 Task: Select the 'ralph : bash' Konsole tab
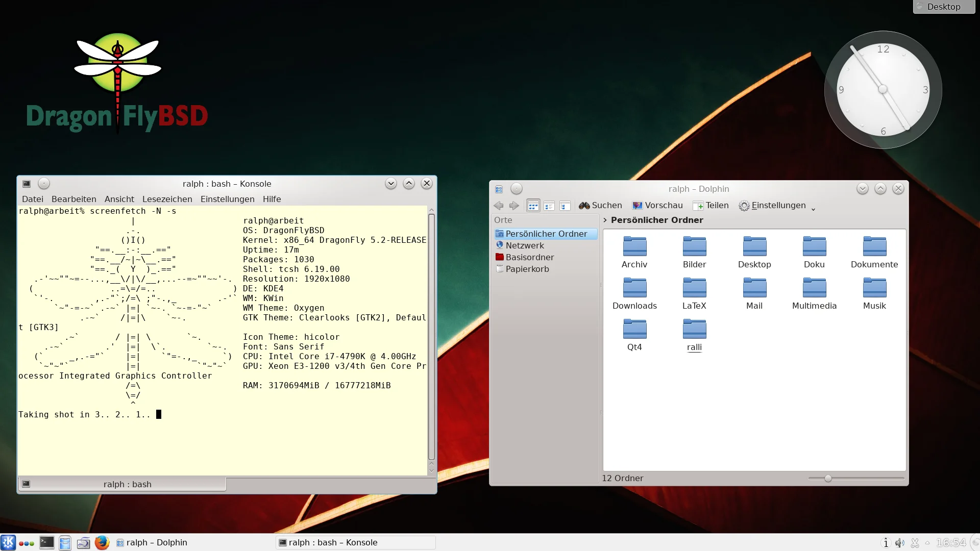[x=122, y=484]
